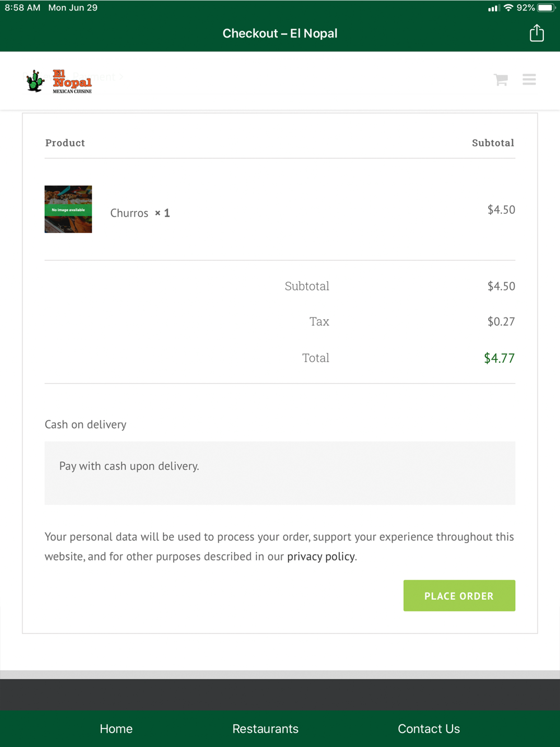This screenshot has height=747, width=560.
Task: Click the El Nopal cactus logo
Action: click(35, 81)
